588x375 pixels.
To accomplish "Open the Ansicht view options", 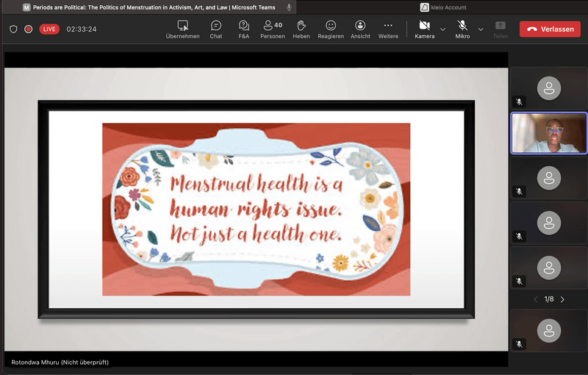I will coord(360,29).
